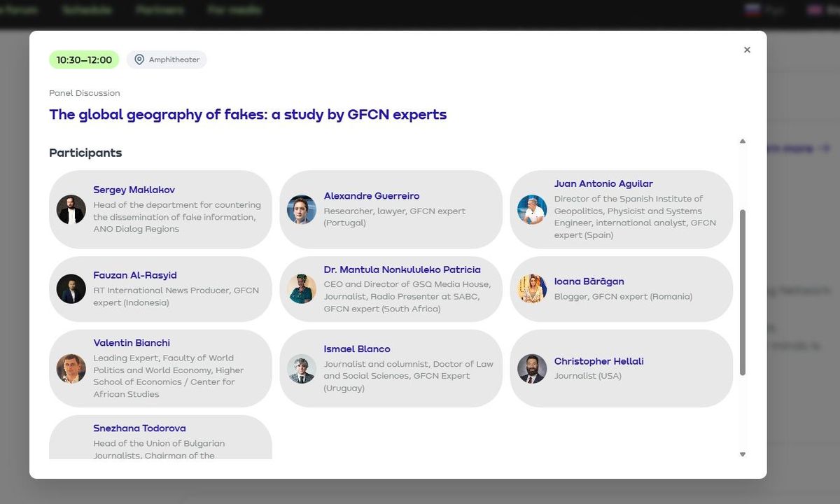Click the Amphitheater location pin icon
Image resolution: width=840 pixels, height=504 pixels.
point(139,59)
